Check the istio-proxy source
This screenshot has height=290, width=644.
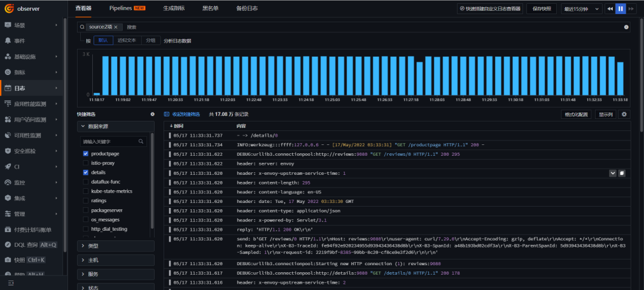tap(85, 163)
